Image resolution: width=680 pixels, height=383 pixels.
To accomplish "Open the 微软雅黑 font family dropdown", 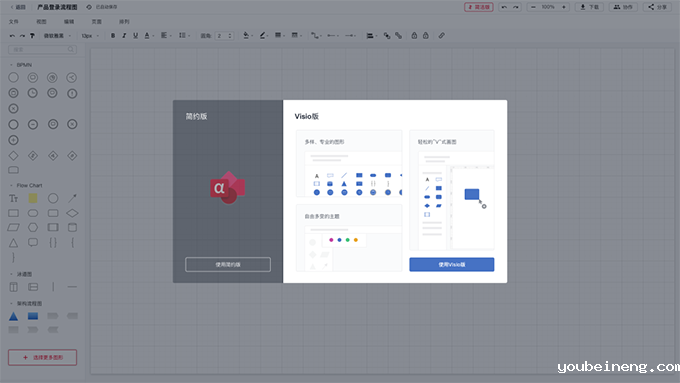I will [x=57, y=36].
